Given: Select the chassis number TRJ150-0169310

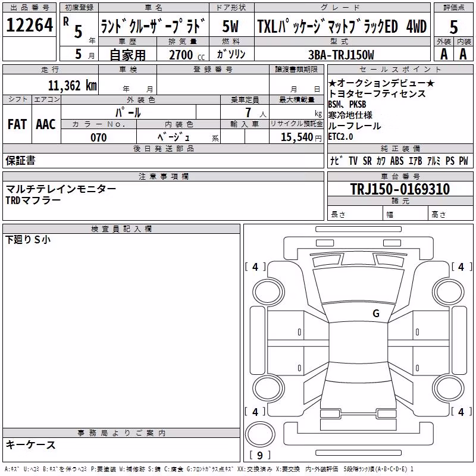Looking at the screenshot, I should tap(400, 189).
